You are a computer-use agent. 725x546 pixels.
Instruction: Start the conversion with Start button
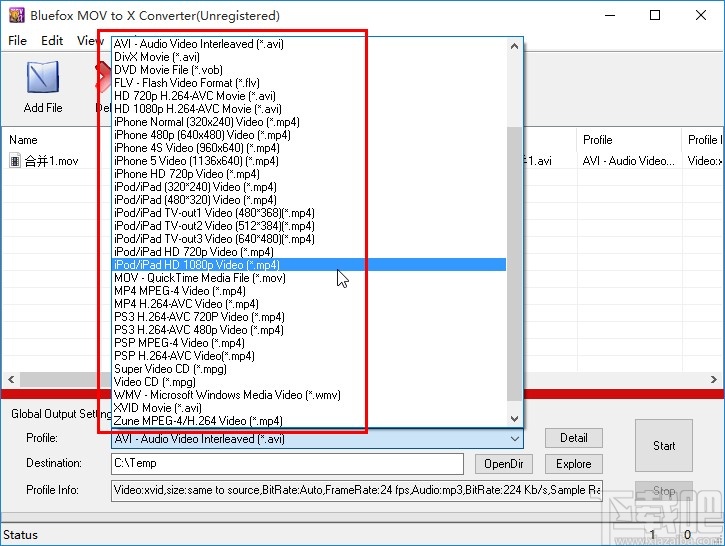pyautogui.click(x=664, y=446)
